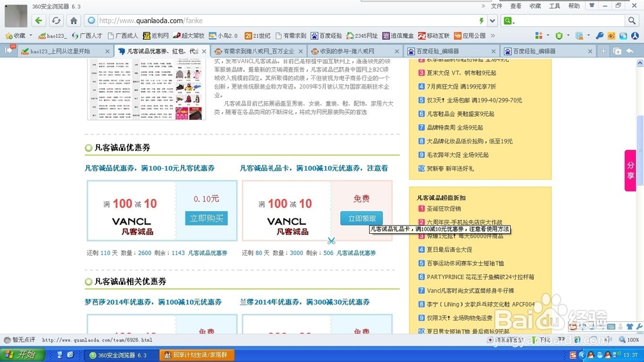
Task: Reload the page with the refresh button
Action: coord(56,21)
